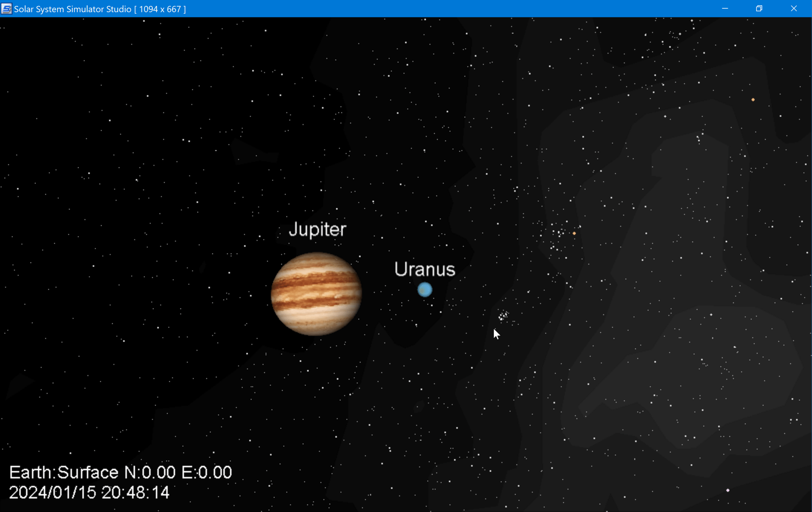Screen dimensions: 812x512
Task: Click the 2024/01/15 date display
Action: coord(52,493)
